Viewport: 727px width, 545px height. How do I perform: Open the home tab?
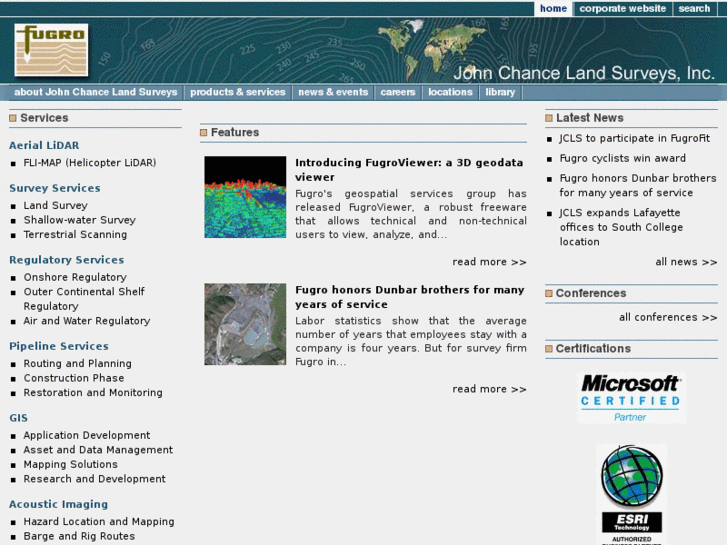tap(553, 8)
